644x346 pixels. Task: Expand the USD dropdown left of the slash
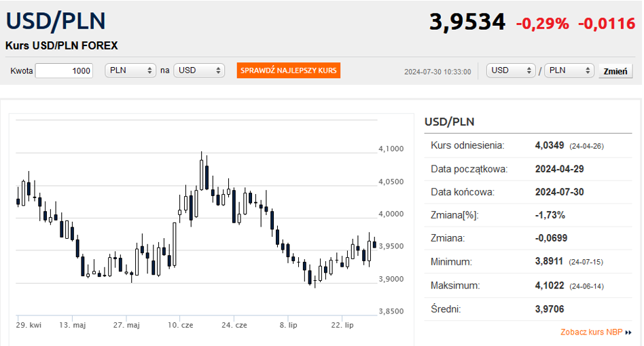[x=511, y=71]
